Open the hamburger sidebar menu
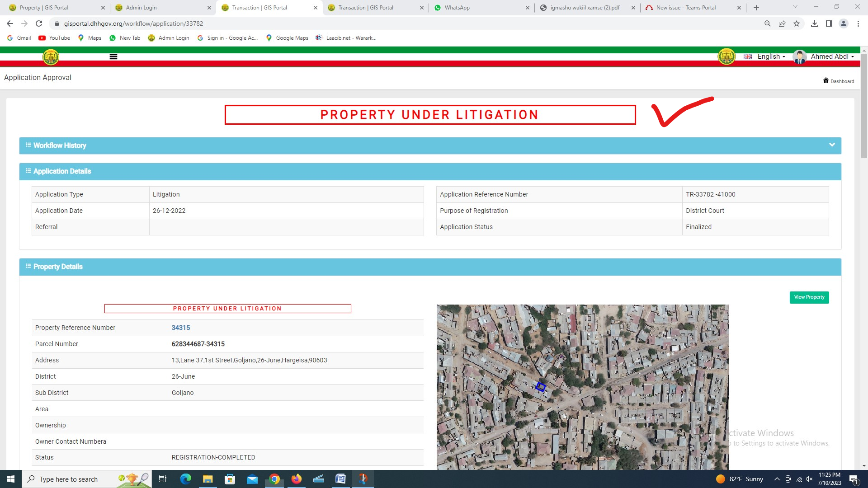Viewport: 868px width, 488px height. pos(113,56)
